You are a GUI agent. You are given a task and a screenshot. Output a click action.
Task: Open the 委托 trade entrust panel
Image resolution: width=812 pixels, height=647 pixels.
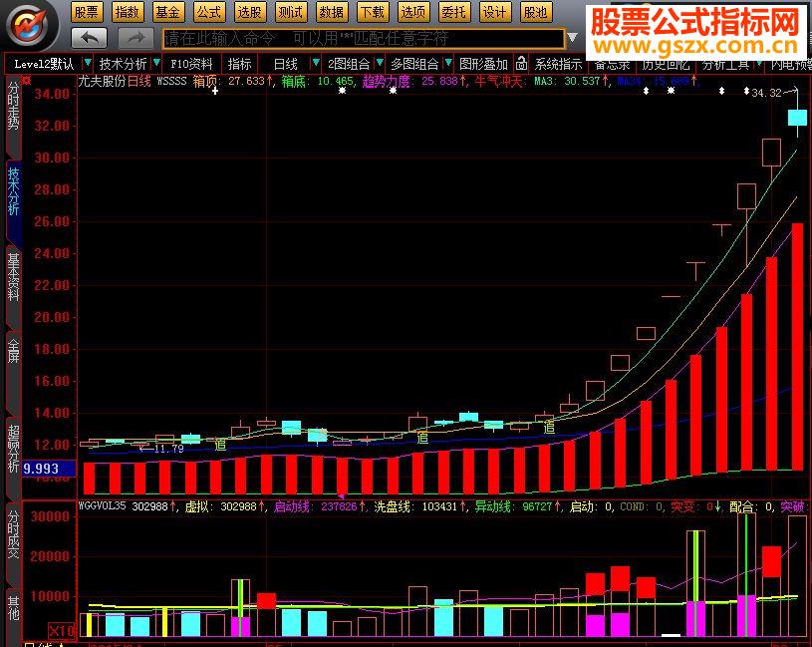(453, 13)
